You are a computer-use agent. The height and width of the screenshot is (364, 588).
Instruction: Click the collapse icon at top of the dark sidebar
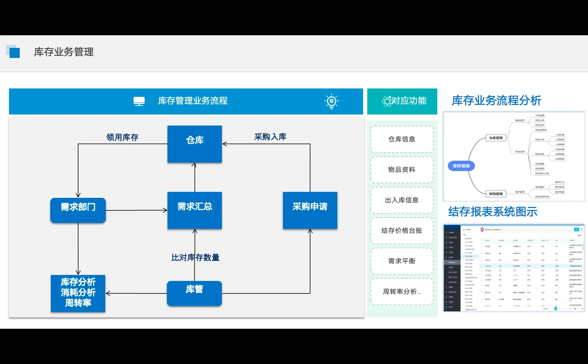tap(452, 228)
